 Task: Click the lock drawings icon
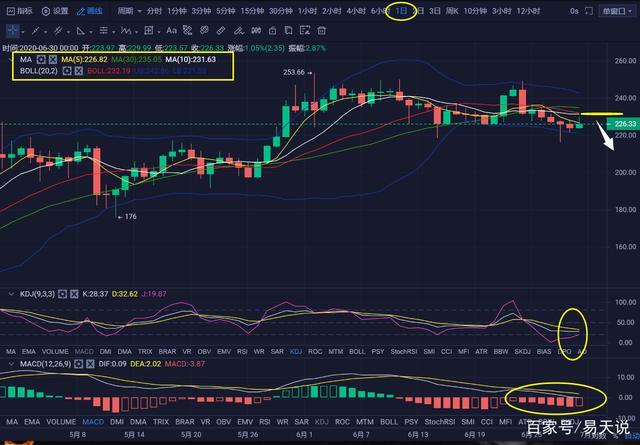coord(273,30)
